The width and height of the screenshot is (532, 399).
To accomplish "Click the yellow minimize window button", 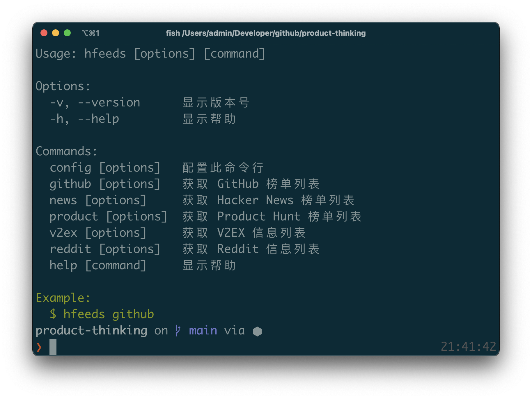I will pyautogui.click(x=56, y=33).
